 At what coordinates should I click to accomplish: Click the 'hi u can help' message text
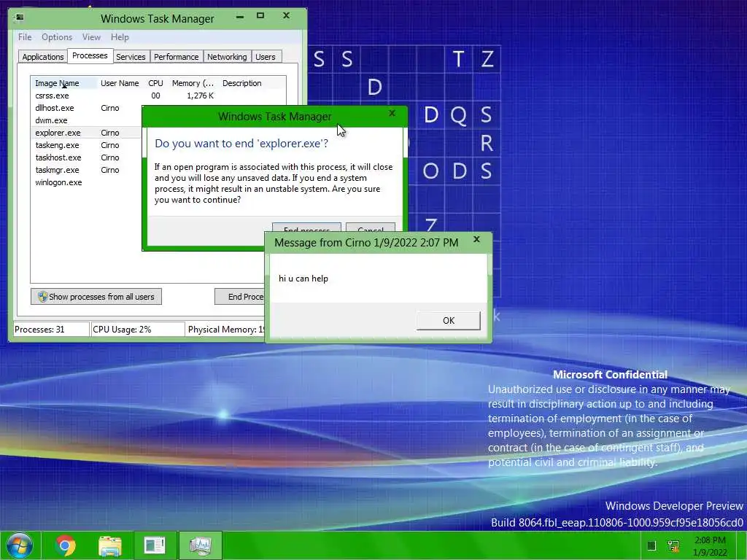coord(303,279)
